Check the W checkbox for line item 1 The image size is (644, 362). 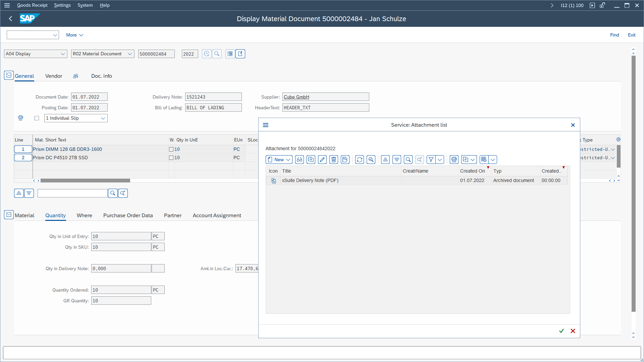pyautogui.click(x=171, y=149)
